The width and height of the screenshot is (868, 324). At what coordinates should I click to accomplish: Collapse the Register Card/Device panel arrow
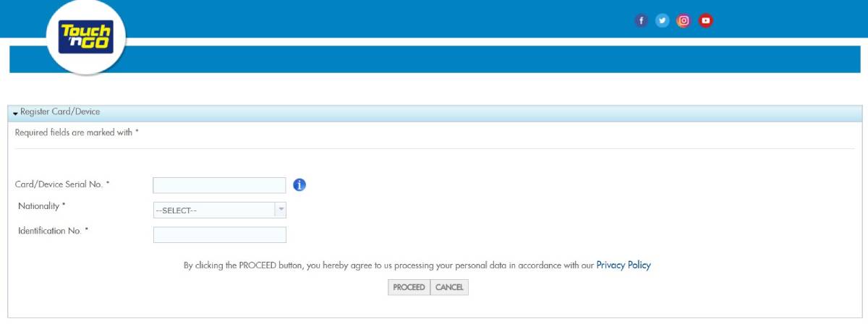pos(15,113)
